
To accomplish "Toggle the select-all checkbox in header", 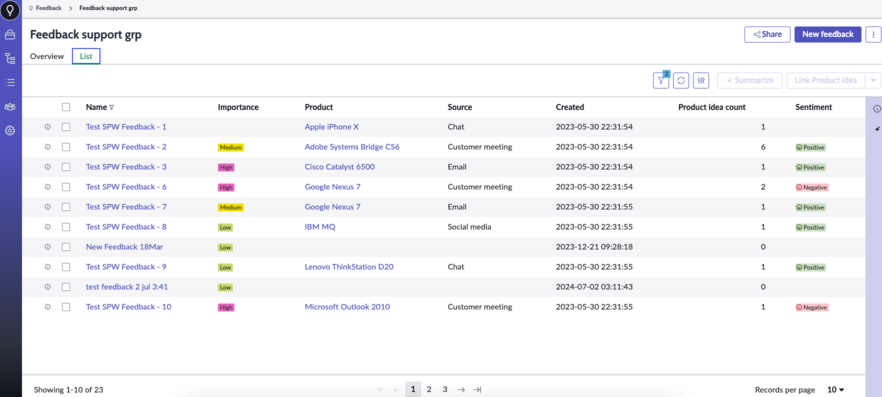I will click(x=66, y=107).
